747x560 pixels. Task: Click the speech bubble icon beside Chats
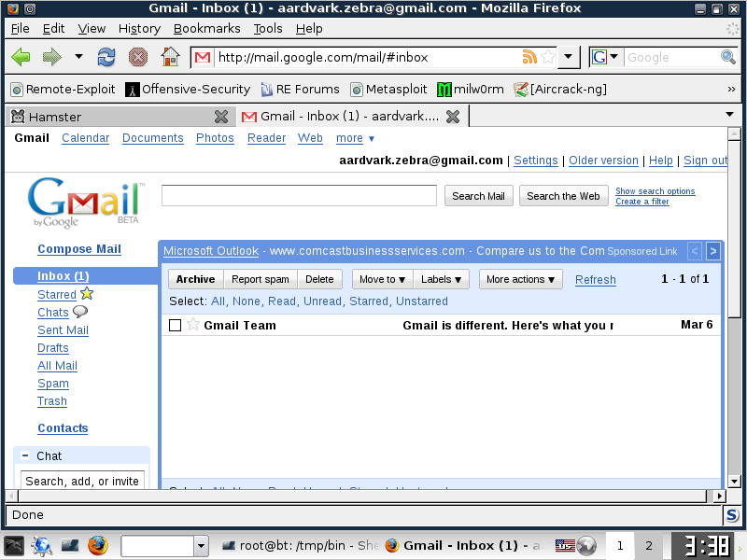[x=80, y=312]
